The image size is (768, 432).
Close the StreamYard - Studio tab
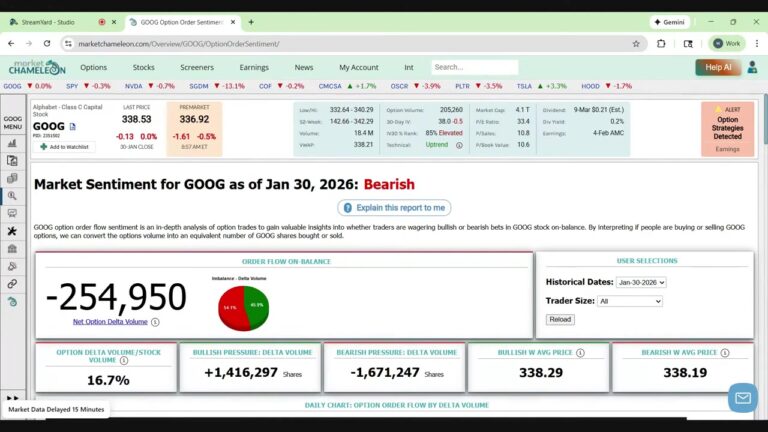click(x=114, y=22)
